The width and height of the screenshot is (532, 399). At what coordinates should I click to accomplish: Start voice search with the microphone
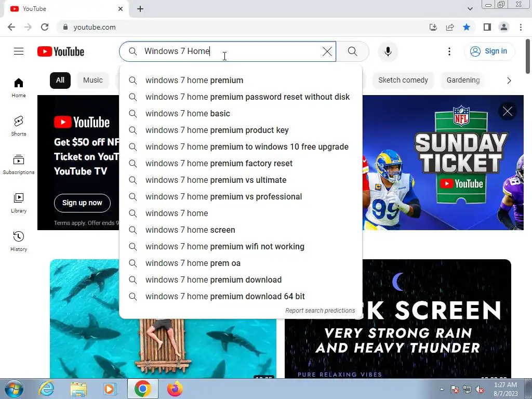point(388,51)
